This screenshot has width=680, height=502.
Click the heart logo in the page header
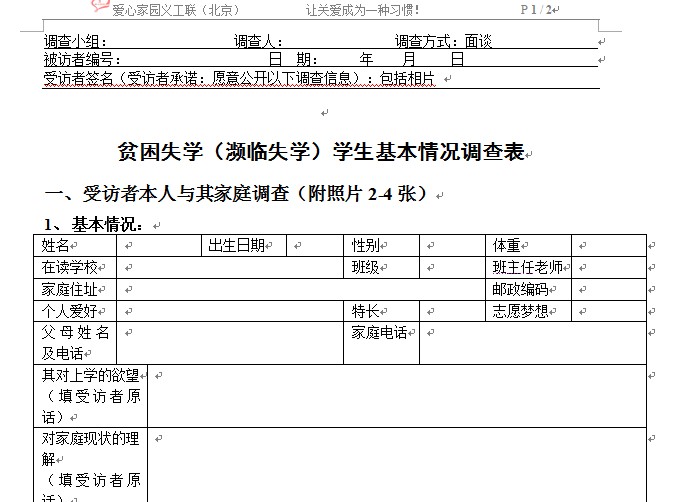point(98,8)
